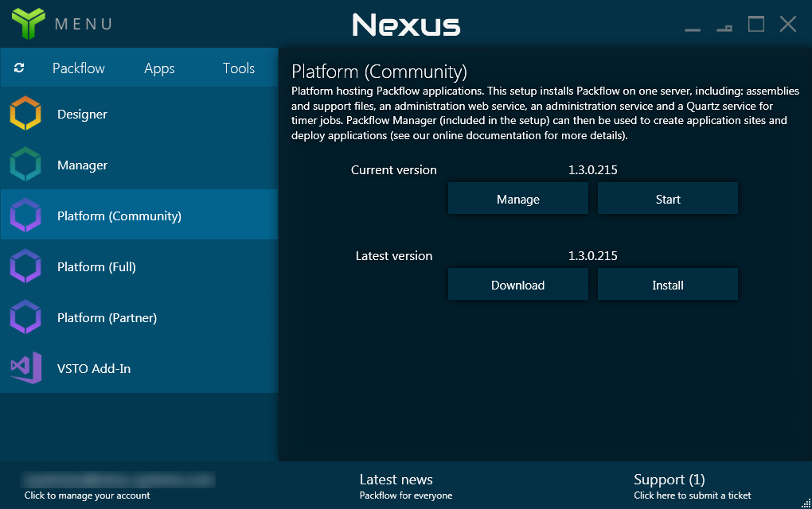
Task: Click the Platform (Community) hexagon icon
Action: pyautogui.click(x=25, y=216)
